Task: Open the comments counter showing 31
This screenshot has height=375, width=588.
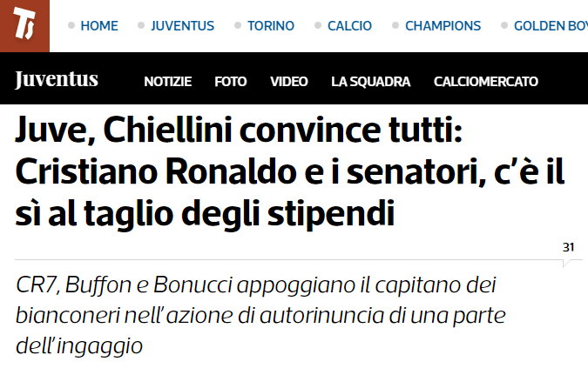Action: (568, 248)
